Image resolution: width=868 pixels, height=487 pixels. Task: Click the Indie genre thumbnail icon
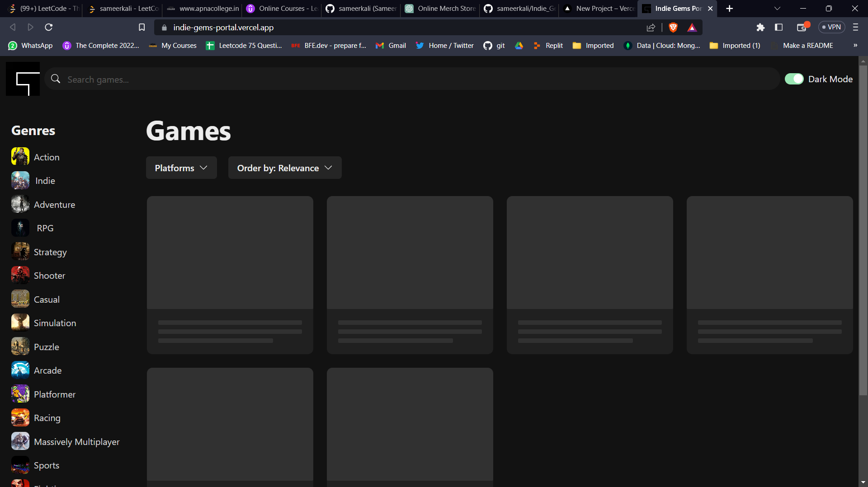[20, 181]
